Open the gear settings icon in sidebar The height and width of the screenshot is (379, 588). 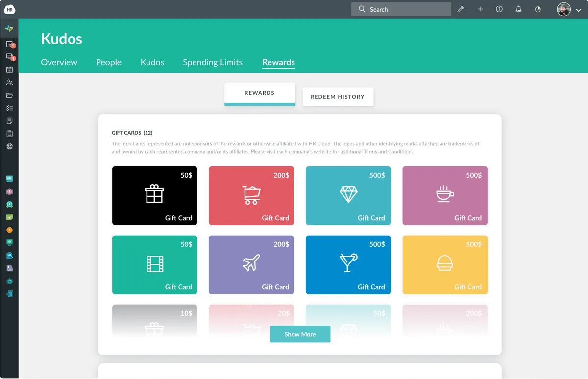[9, 146]
